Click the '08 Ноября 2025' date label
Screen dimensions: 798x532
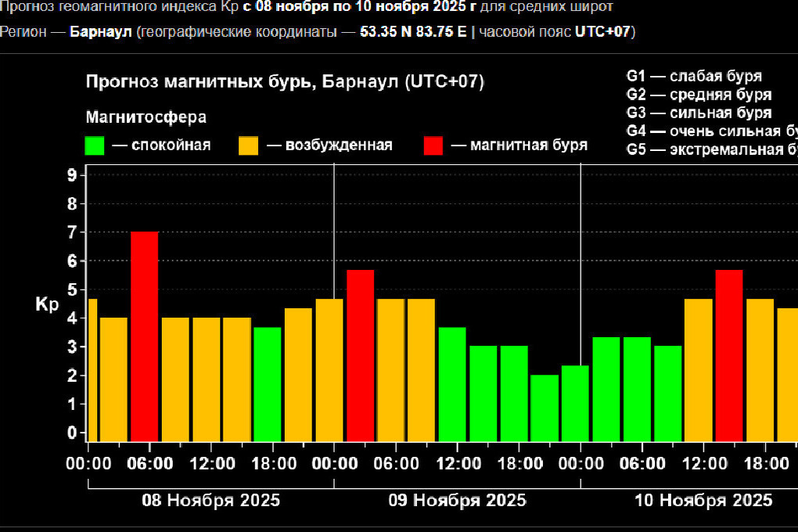[210, 500]
